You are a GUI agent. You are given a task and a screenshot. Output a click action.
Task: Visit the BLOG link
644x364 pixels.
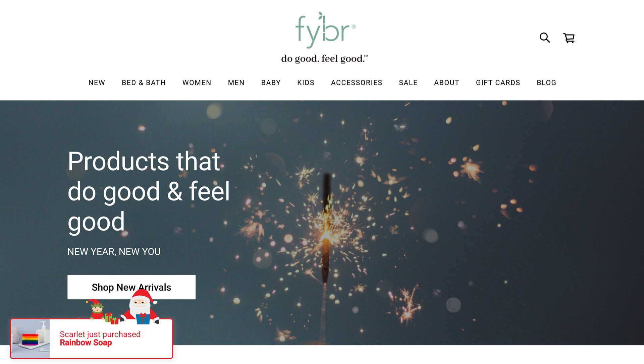pos(546,83)
